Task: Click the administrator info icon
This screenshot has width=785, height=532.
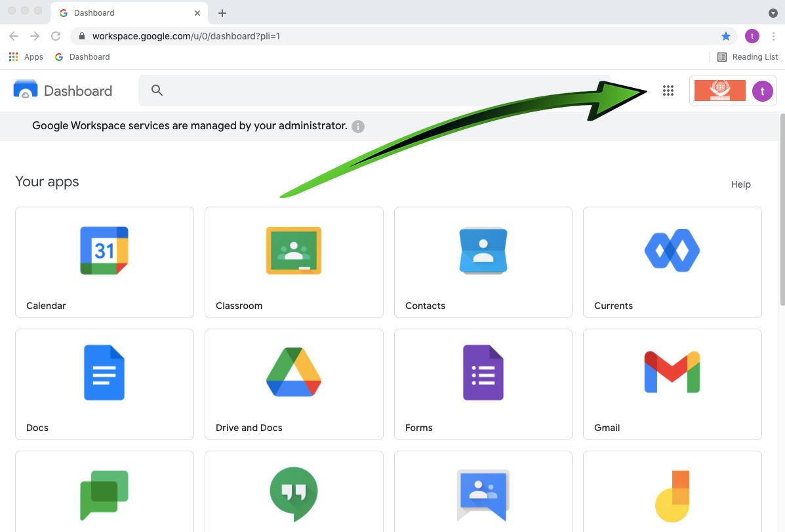Action: pyautogui.click(x=358, y=126)
